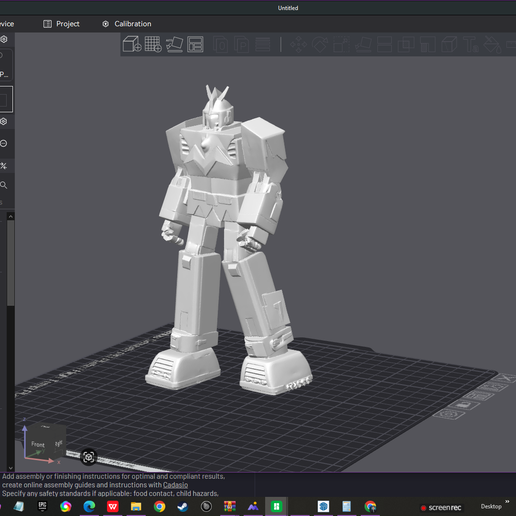Open File Explorer from taskbar
This screenshot has height=516, width=516.
pos(136,507)
